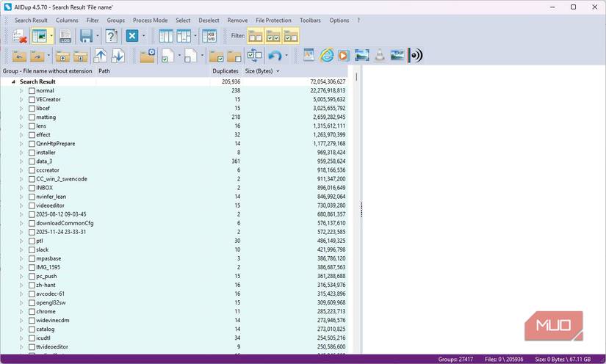Open the LOG file icon
This screenshot has width=606, height=364.
pyautogui.click(x=65, y=36)
